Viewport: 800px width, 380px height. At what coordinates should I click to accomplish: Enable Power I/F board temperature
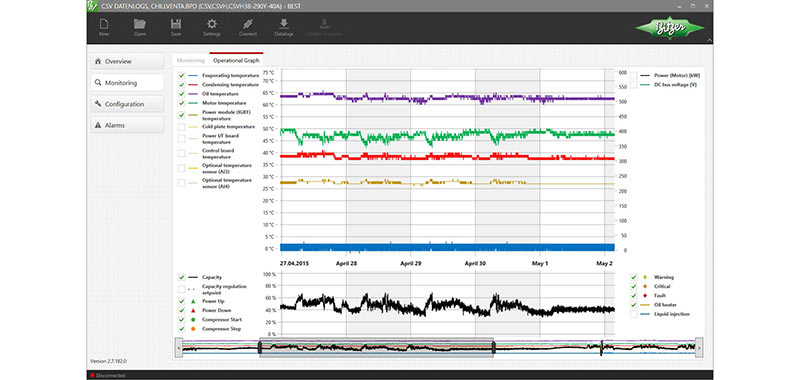[x=181, y=138]
